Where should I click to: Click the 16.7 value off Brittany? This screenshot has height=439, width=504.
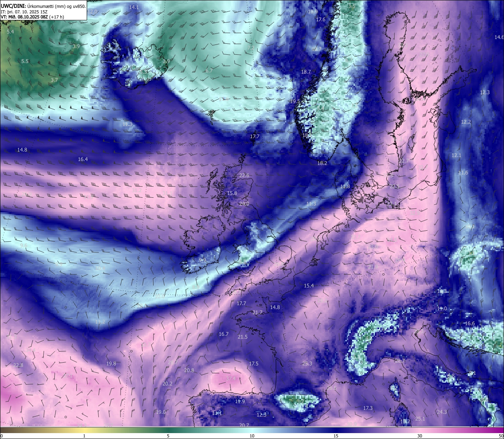pos(224,334)
